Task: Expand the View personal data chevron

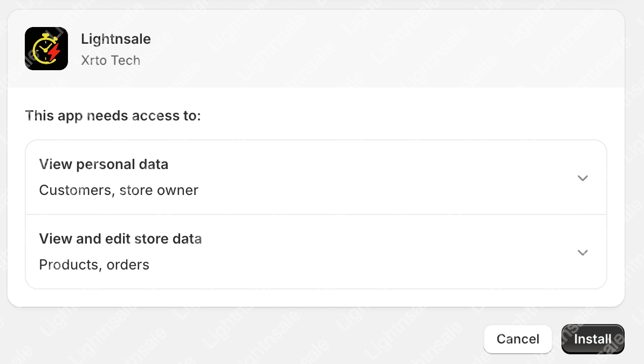Action: click(x=583, y=178)
